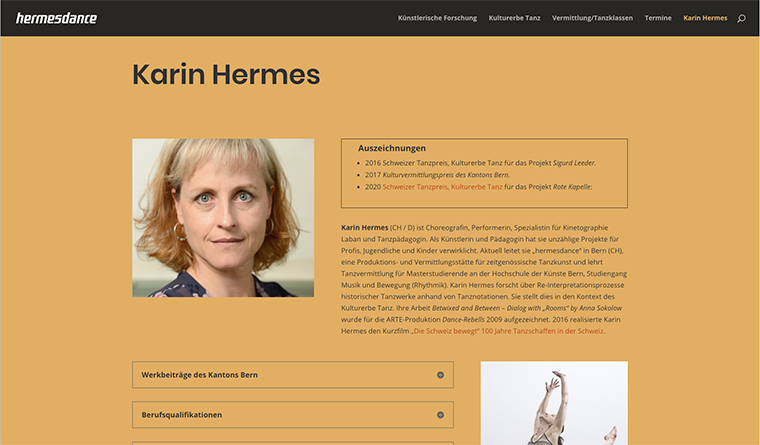The height and width of the screenshot is (445, 760).
Task: Expand the Berufsqualifikationen accordion
Action: tap(293, 414)
